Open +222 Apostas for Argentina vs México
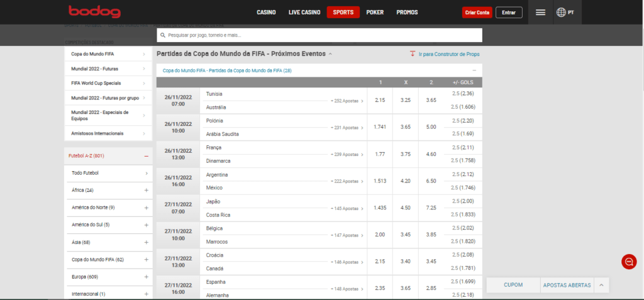 347,181
